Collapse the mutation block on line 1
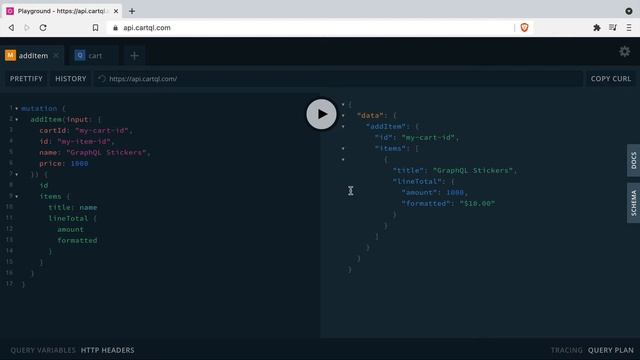 pos(17,109)
